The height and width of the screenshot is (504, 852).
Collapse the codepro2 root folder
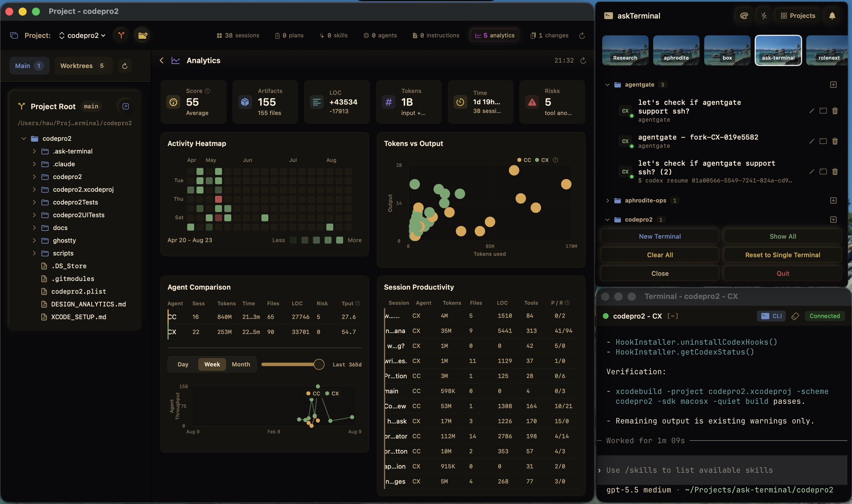click(24, 138)
